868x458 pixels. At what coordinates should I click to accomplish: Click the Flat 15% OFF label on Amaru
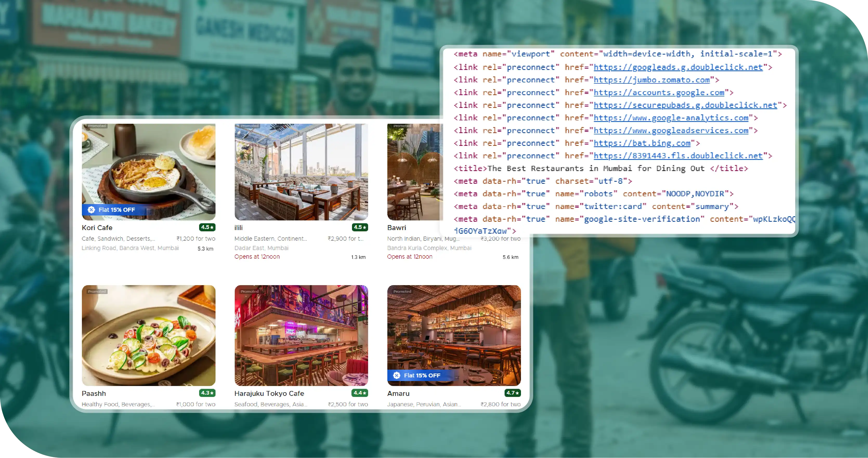(x=422, y=375)
